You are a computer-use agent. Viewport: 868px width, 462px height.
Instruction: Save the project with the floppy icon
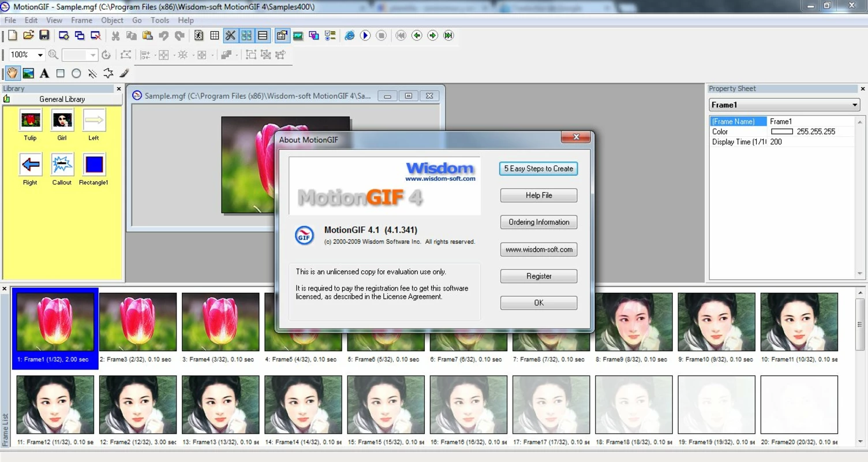click(44, 35)
